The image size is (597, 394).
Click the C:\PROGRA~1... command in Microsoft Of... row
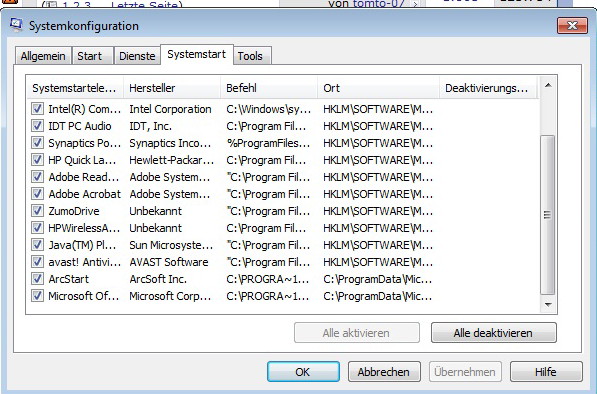point(268,296)
